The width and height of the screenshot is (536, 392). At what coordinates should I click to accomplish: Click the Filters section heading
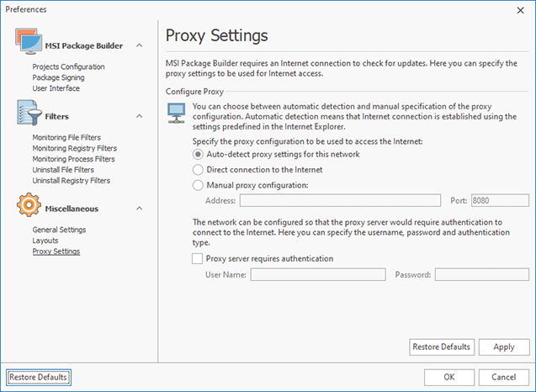(x=56, y=117)
